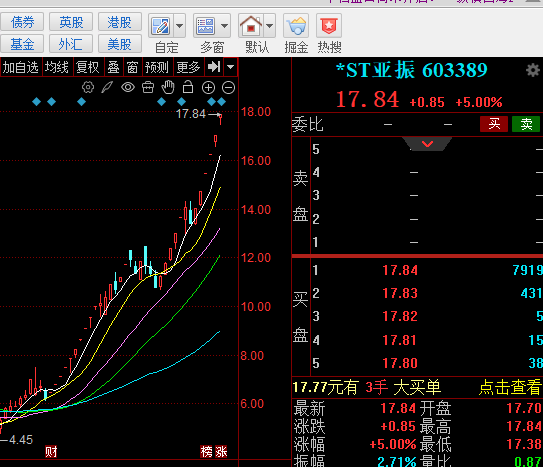Click the red 买 buy button
The height and width of the screenshot is (467, 543).
494,124
